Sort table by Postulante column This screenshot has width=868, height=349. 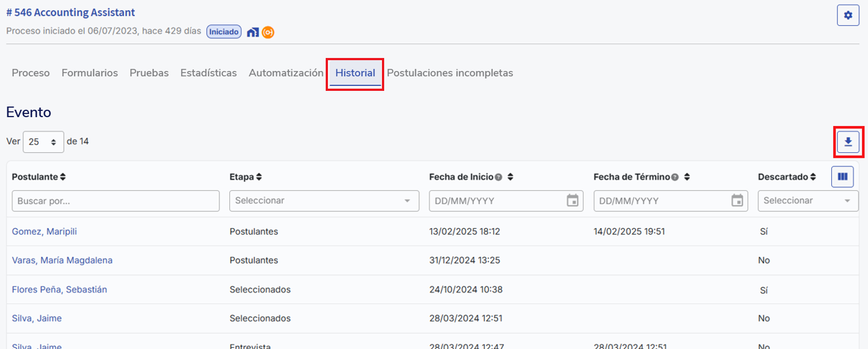coord(63,177)
